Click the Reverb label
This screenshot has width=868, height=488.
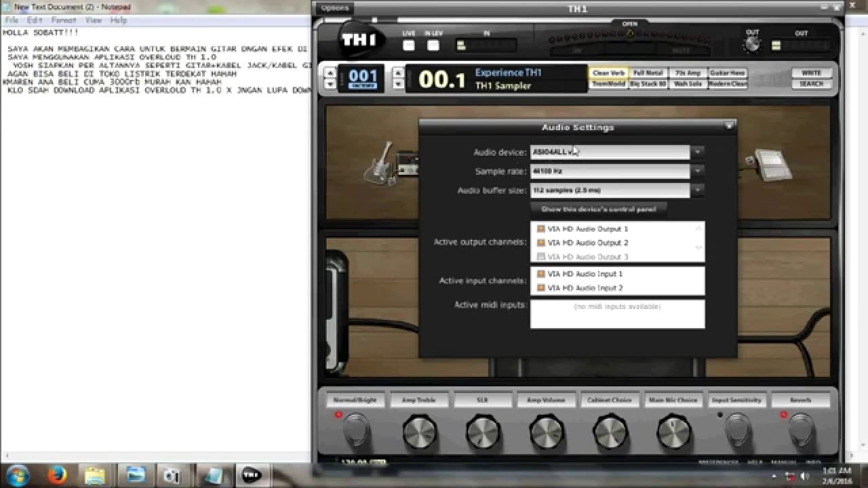[800, 400]
